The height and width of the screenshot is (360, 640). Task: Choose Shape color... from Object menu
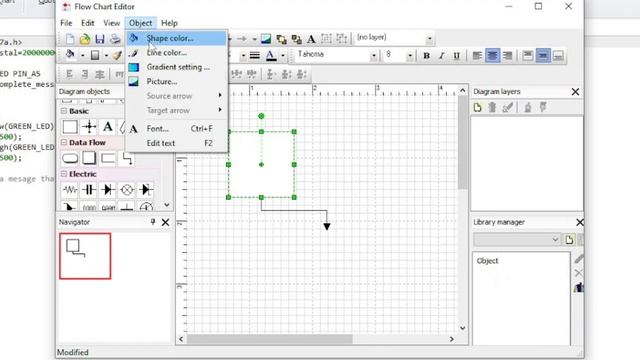[177, 38]
